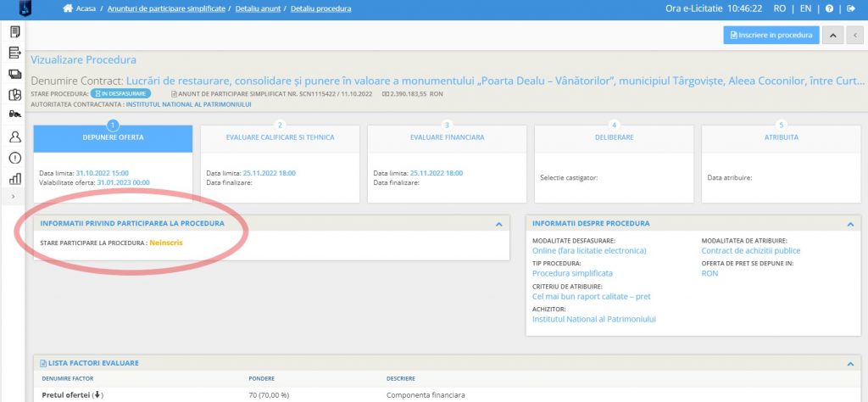Collapse the Informatii despre procedura panel
Screen dimensions: 868x402
click(849, 224)
